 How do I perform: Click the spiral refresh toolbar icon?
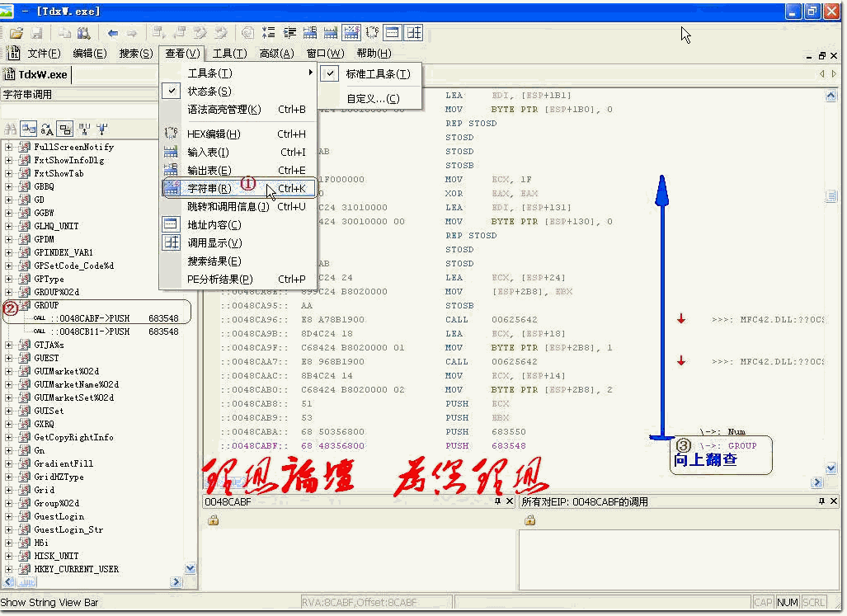point(247,32)
